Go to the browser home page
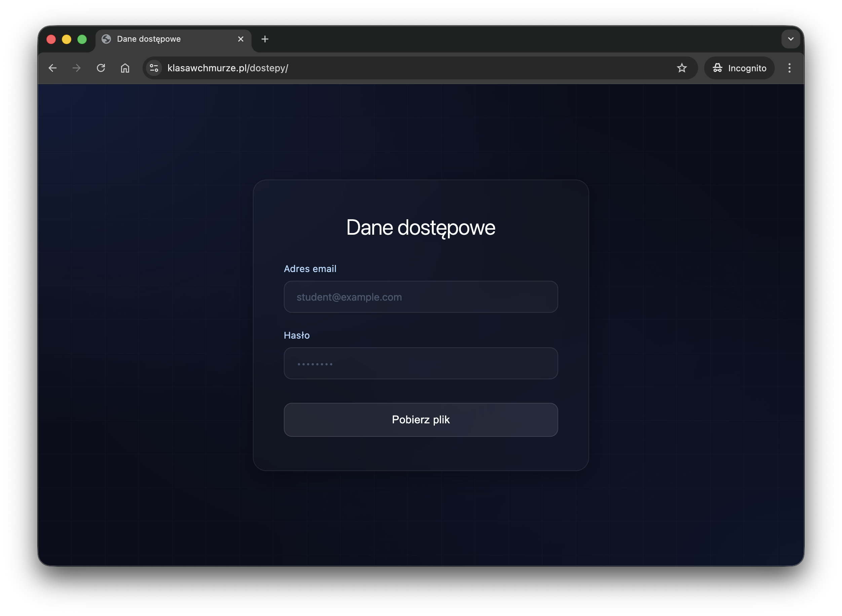Image resolution: width=842 pixels, height=616 pixels. 125,68
